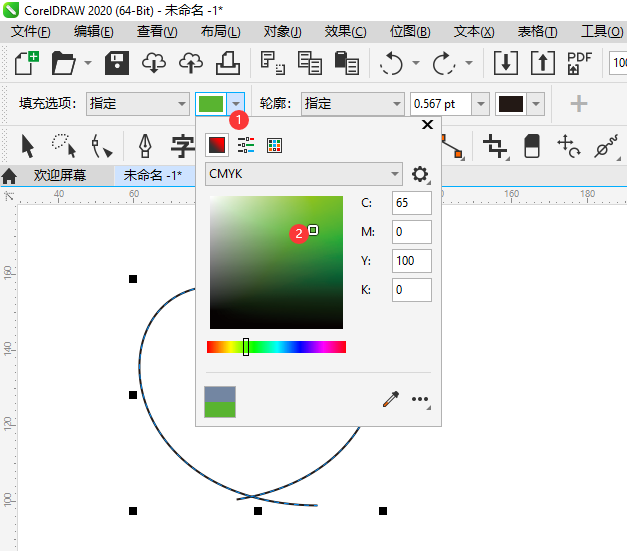Switch to color viewer mode
The width and height of the screenshot is (627, 551).
pos(216,145)
